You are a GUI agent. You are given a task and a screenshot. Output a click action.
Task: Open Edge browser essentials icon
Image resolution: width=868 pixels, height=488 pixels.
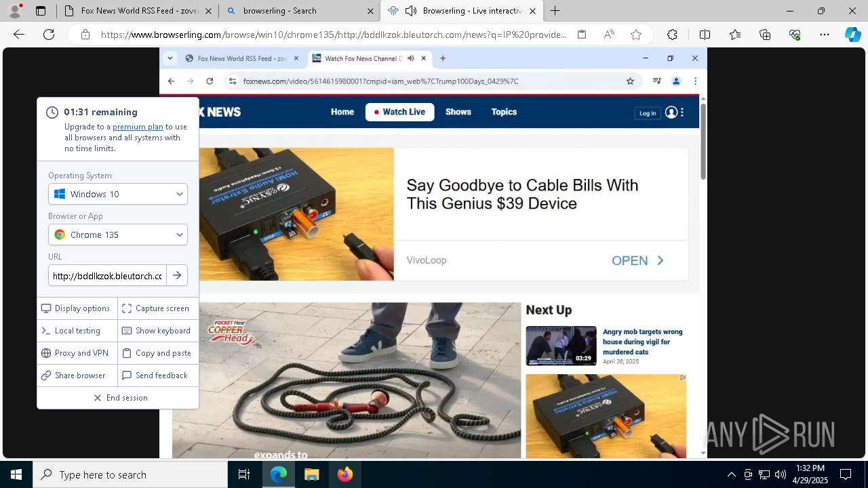tap(795, 35)
